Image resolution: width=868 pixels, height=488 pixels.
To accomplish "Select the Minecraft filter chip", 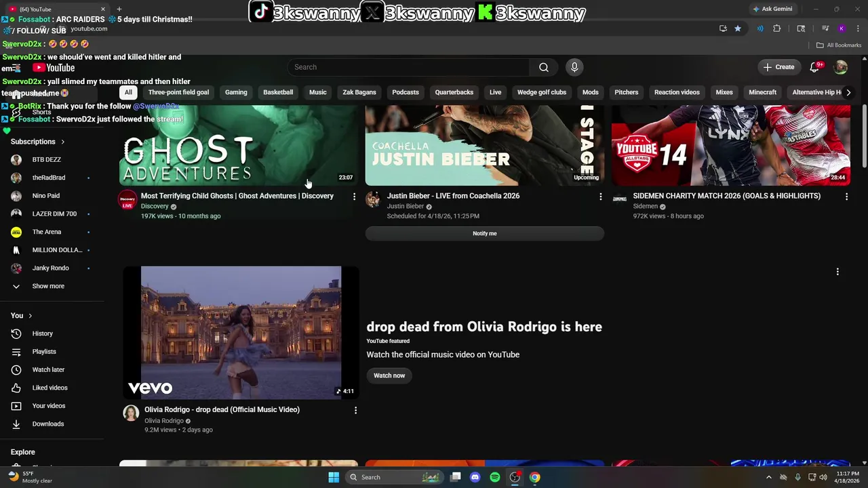I will (763, 92).
